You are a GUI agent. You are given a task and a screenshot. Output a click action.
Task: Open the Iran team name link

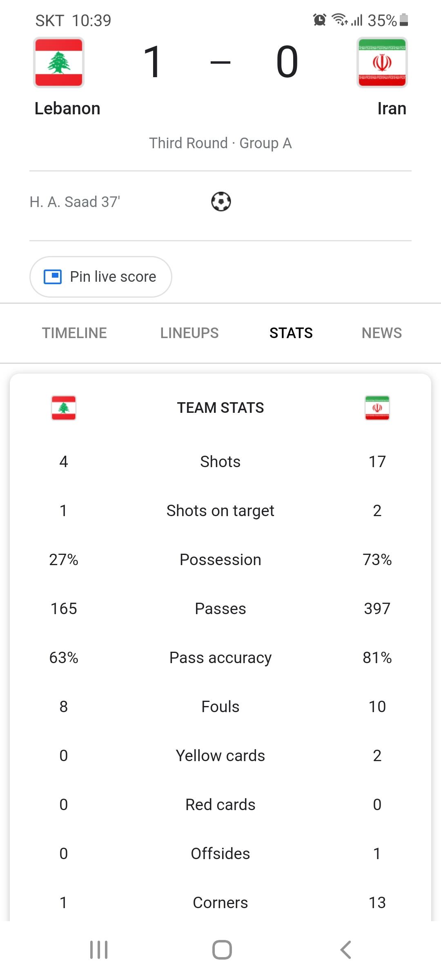392,109
